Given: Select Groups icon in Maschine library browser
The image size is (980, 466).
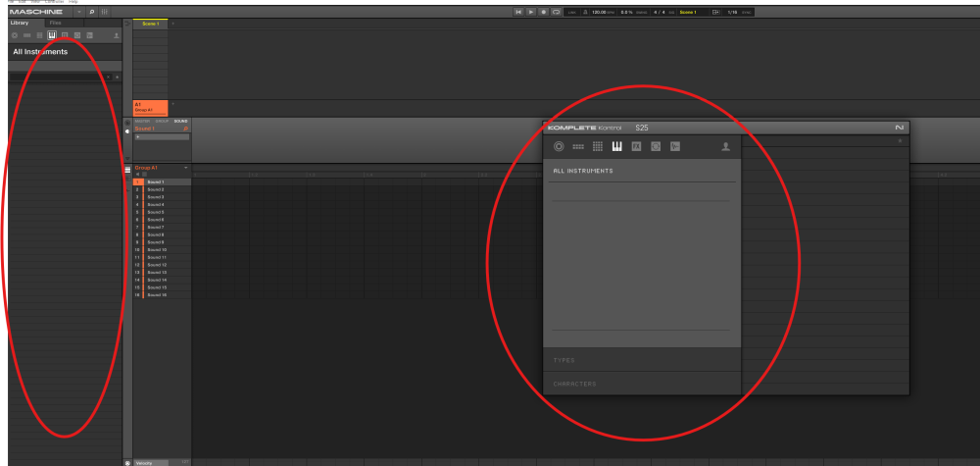Looking at the screenshot, I should coord(26,35).
